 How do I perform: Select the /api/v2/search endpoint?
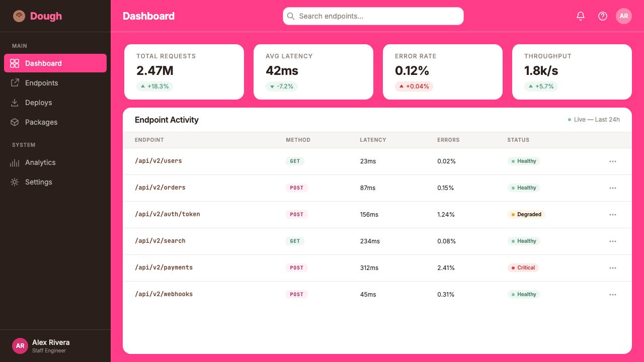160,241
